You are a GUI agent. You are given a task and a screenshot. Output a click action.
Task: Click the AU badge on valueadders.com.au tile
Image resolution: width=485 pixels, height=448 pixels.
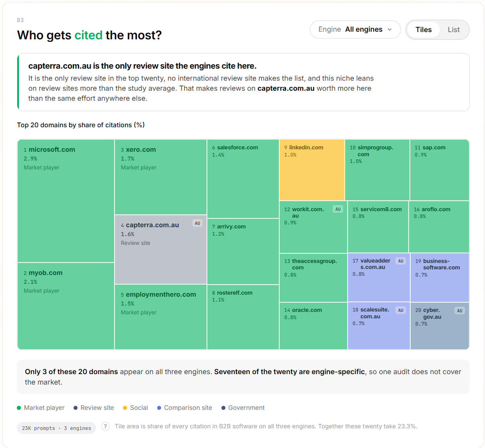[401, 261]
